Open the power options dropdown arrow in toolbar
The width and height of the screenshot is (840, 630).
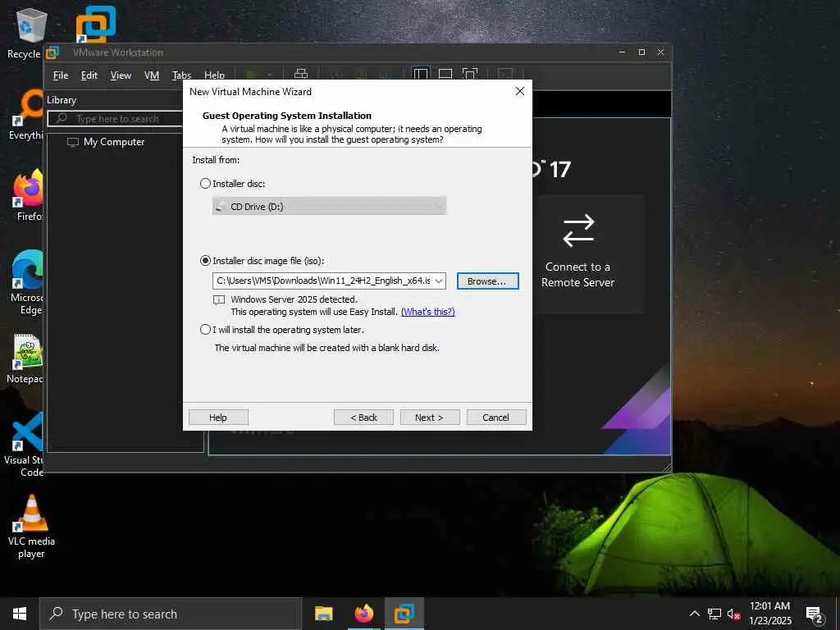point(269,75)
